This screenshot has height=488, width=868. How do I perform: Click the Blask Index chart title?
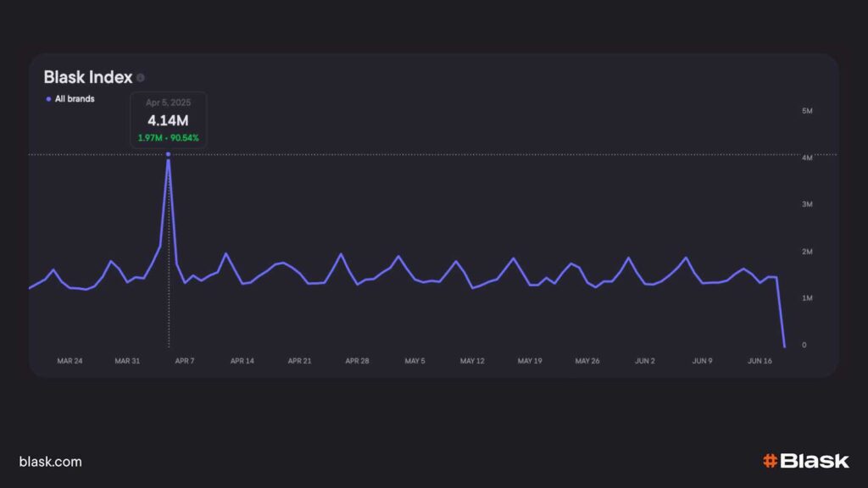(88, 77)
